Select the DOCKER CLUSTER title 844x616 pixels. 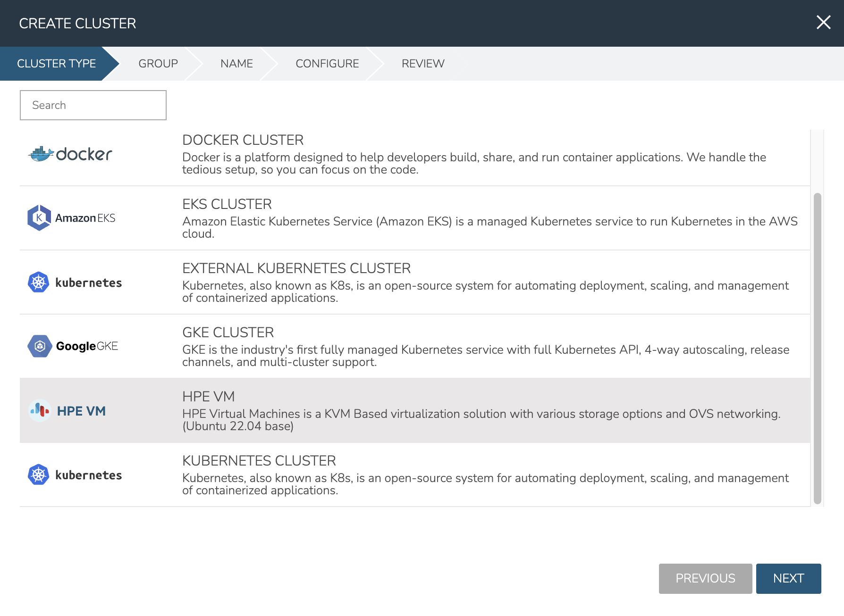tap(243, 140)
